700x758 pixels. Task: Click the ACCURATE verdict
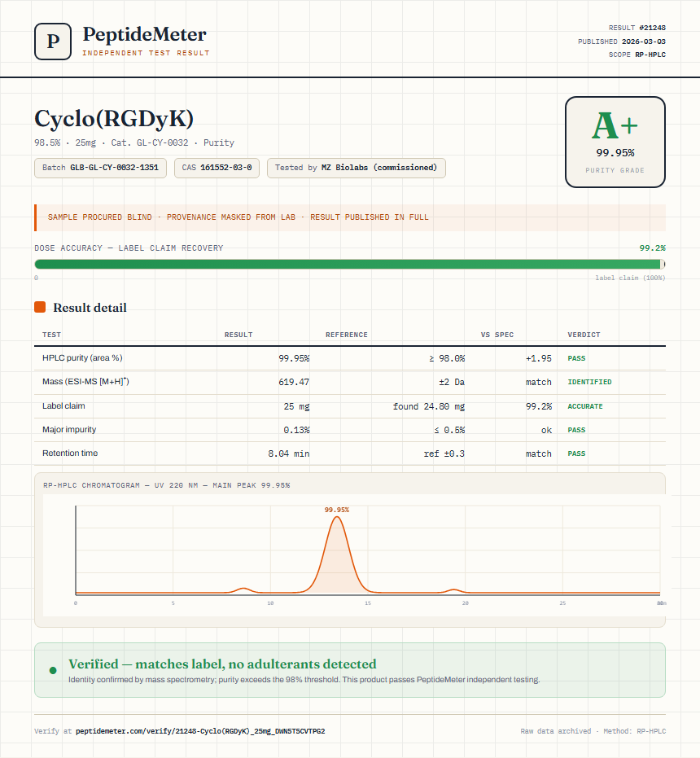585,406
